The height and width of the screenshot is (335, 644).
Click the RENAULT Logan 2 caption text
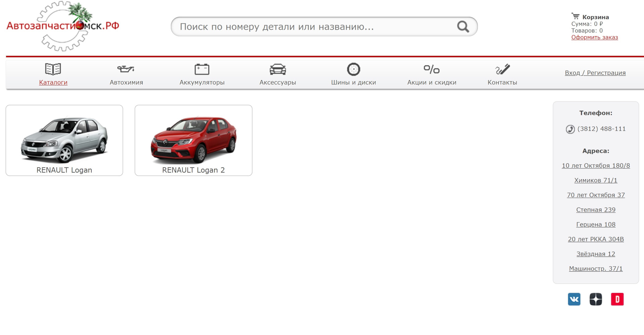tap(194, 170)
